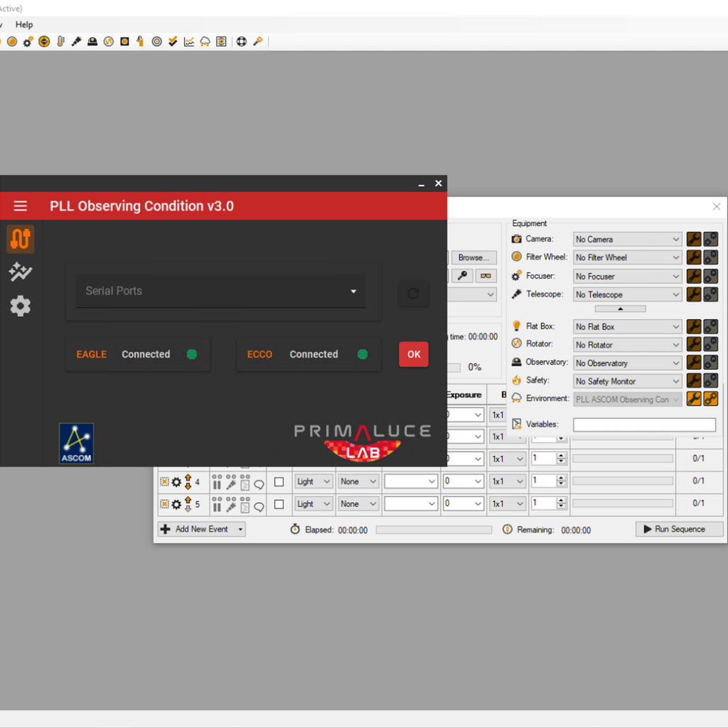The width and height of the screenshot is (728, 728).
Task: Open the Help menu
Action: point(23,24)
